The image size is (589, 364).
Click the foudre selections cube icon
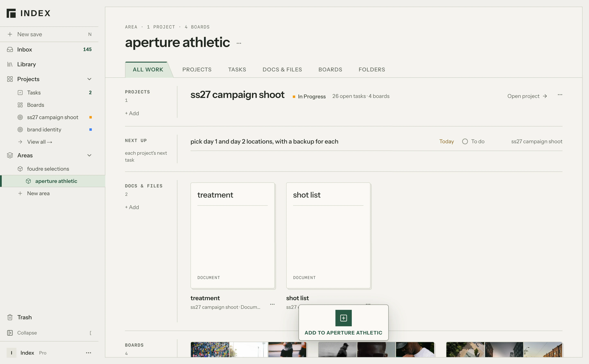point(20,169)
